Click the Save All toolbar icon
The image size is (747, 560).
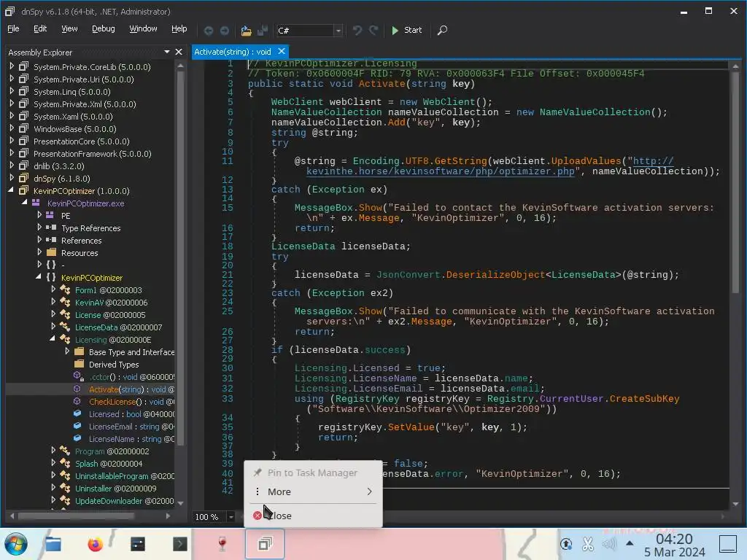point(263,31)
